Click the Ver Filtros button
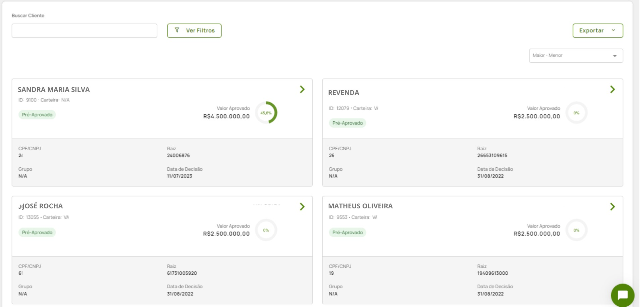This screenshot has width=644, height=307. (x=194, y=31)
